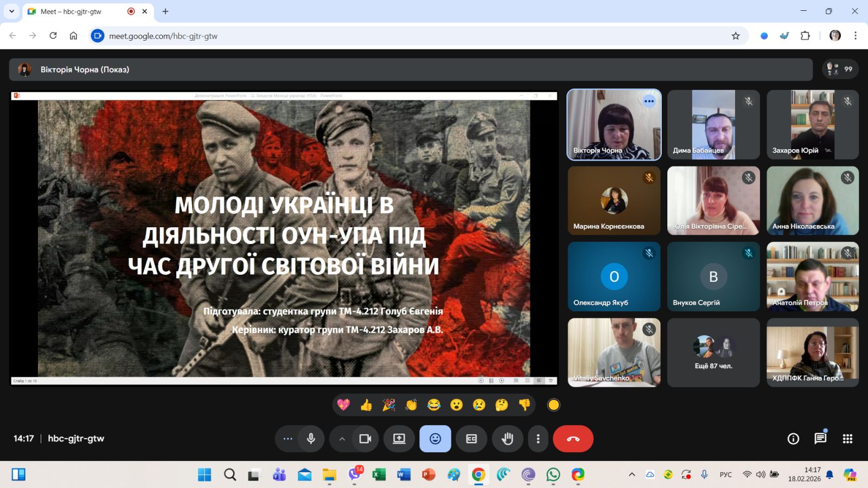Select the Meet hbc-gjtr-gtw browser tab
868x488 pixels.
[76, 11]
